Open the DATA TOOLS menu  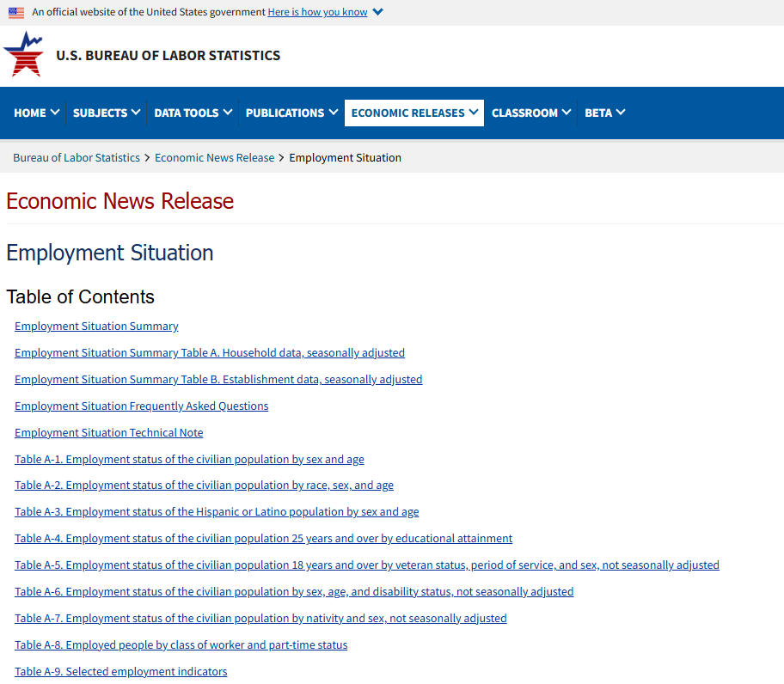point(193,113)
